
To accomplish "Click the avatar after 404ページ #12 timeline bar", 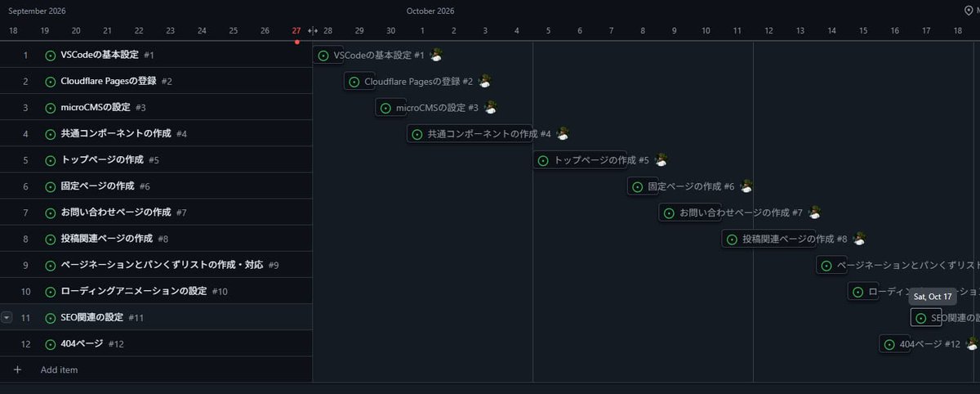I will [972, 344].
